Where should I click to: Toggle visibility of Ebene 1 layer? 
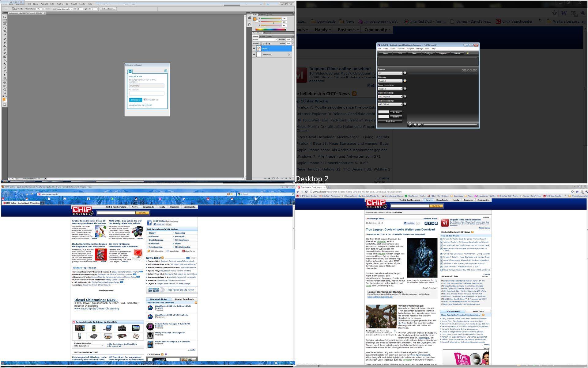tap(254, 48)
